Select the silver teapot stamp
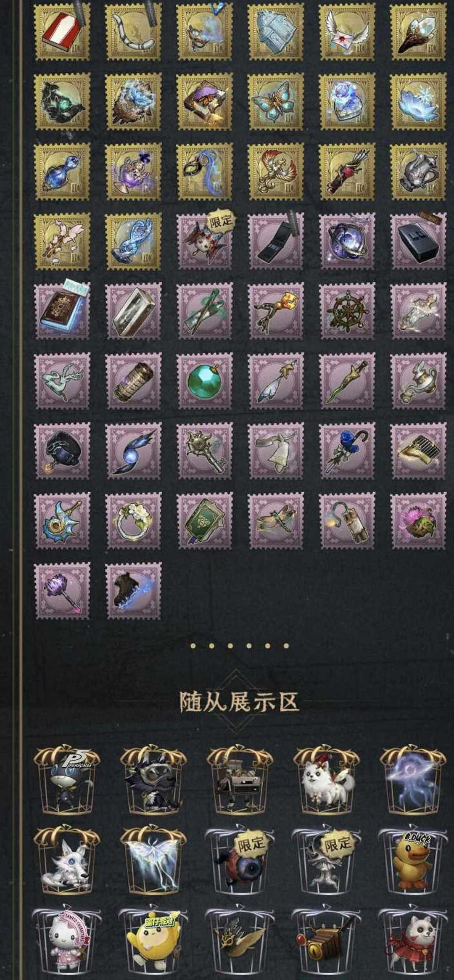454x980 pixels. [419, 171]
